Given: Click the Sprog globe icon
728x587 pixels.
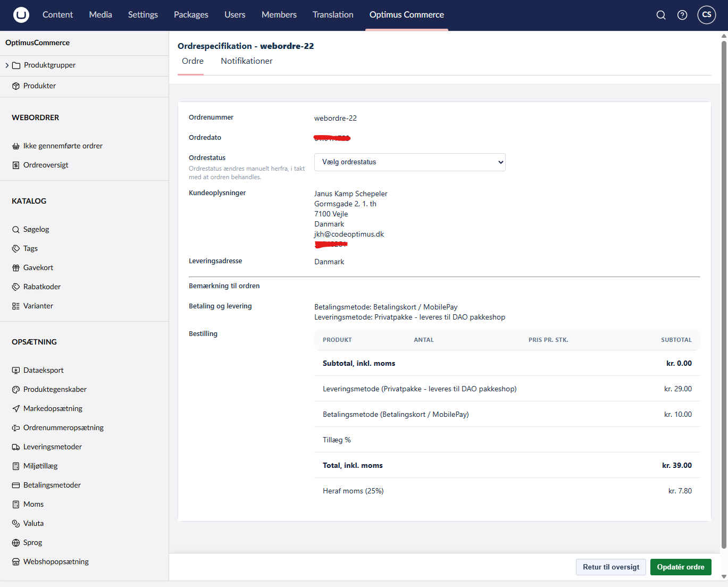Looking at the screenshot, I should pyautogui.click(x=16, y=543).
